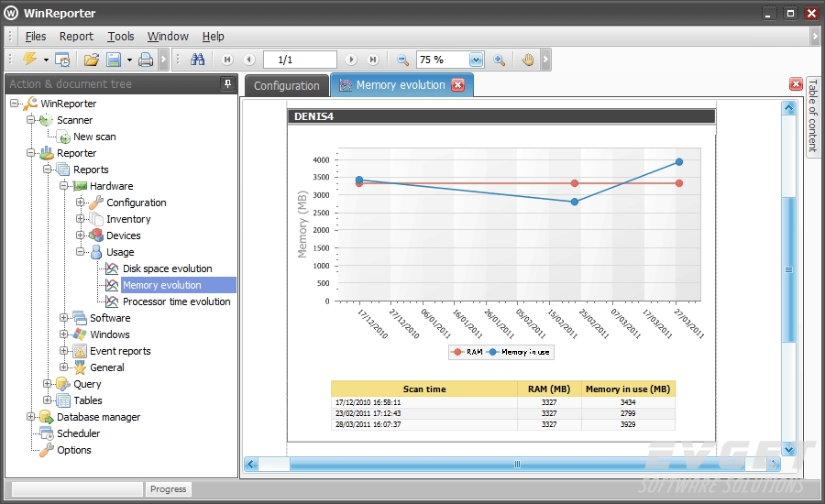The image size is (825, 504).
Task: Select Processor time evolution report
Action: point(176,301)
